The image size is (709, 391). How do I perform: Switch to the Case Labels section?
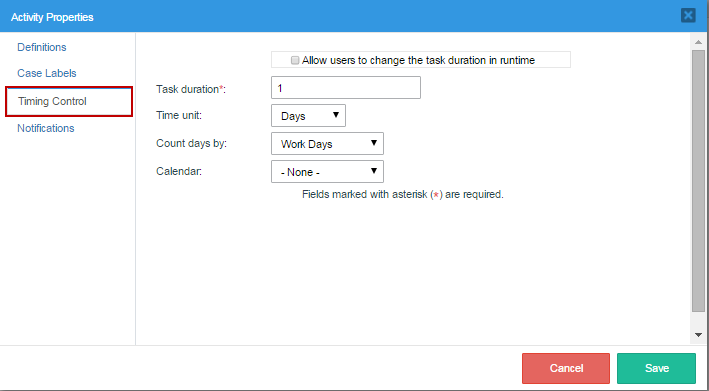tap(47, 73)
